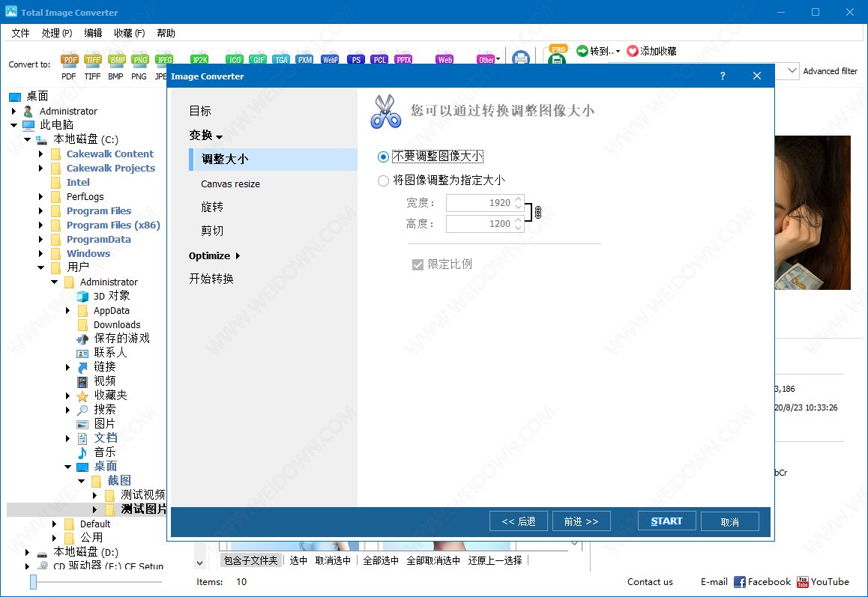Open 目标 section in dialog sidebar
Viewport: 868px width, 597px height.
pos(200,111)
